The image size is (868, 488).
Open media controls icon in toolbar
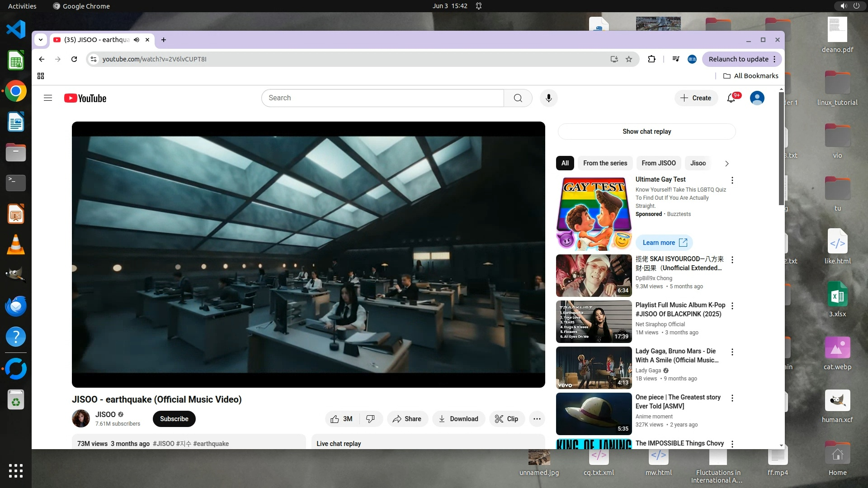pos(676,59)
